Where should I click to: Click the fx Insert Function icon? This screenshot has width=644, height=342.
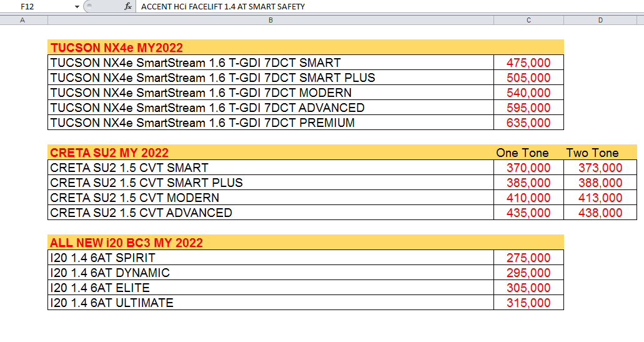point(127,7)
